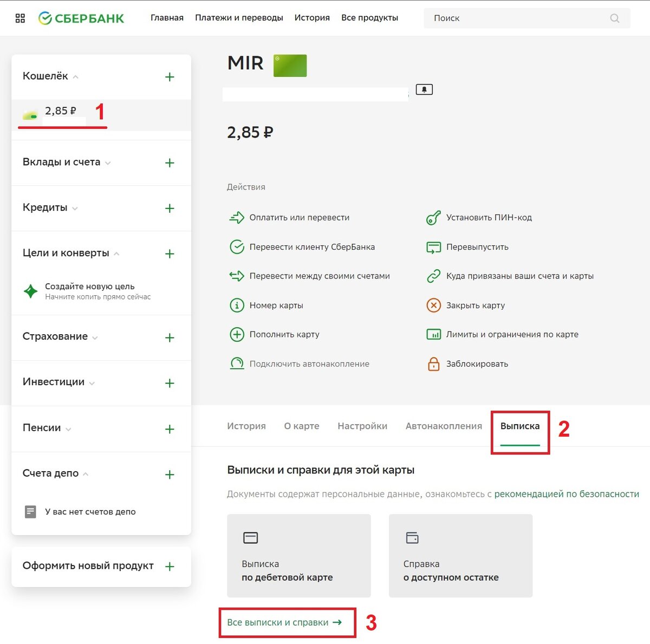Click the search magnifier icon
Viewport: 650px width, 644px height.
click(614, 18)
